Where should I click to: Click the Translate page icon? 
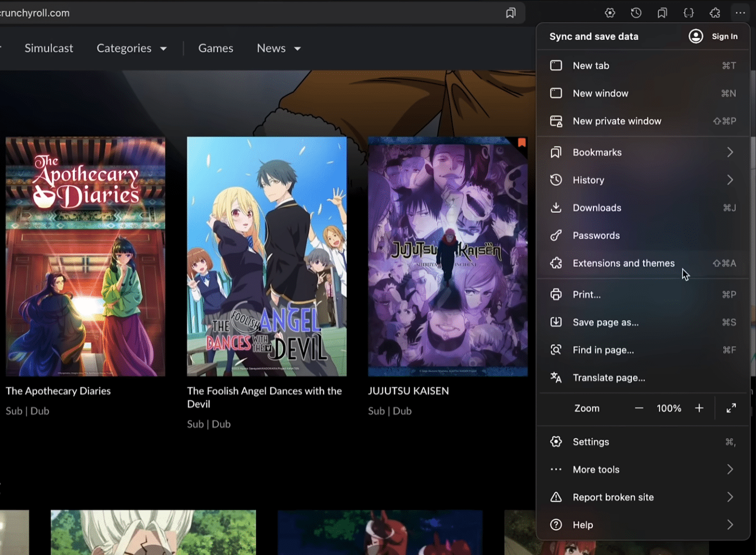coord(556,378)
